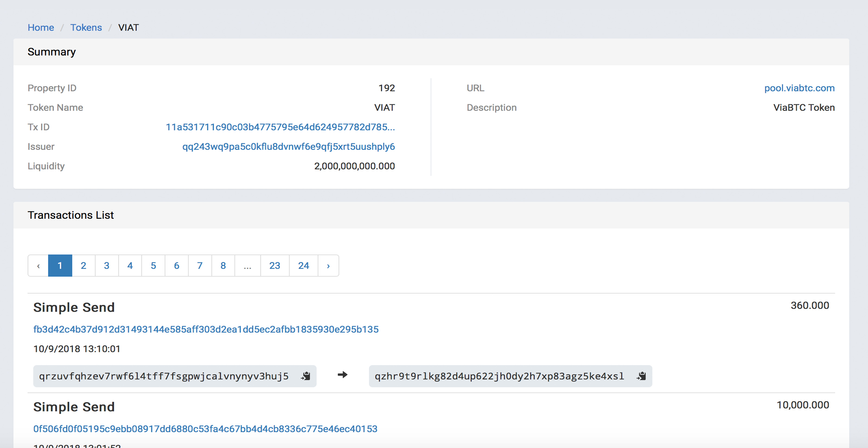Viewport: 868px width, 448px height.
Task: Click timestamp 10/9/2018 13:10:01
Action: pos(77,349)
